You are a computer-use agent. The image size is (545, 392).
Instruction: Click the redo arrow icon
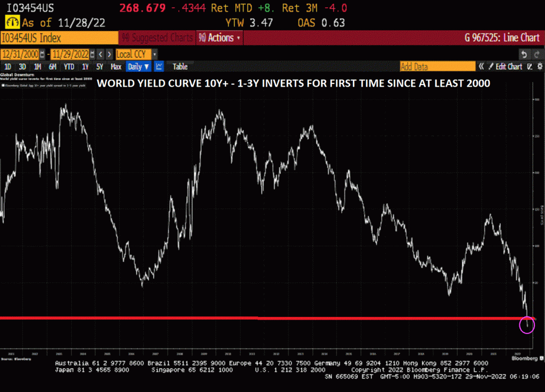click(536, 54)
